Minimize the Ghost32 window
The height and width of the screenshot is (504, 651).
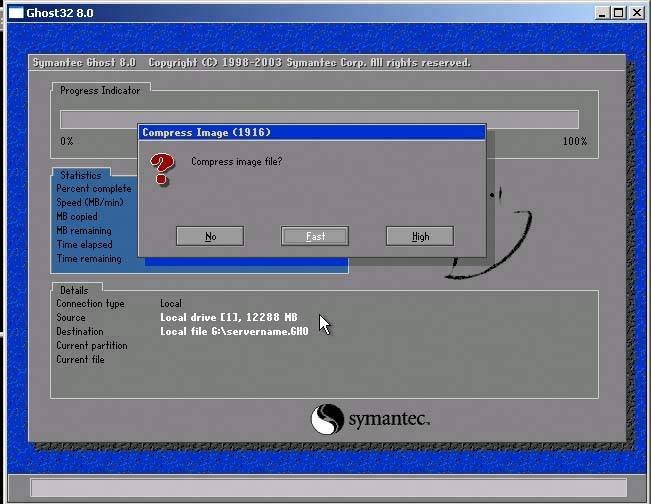[x=602, y=12]
